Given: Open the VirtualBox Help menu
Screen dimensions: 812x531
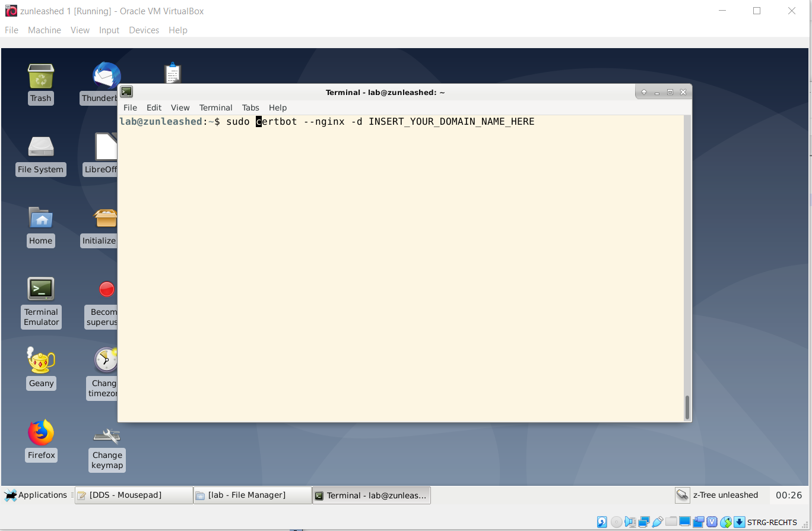Looking at the screenshot, I should click(178, 30).
